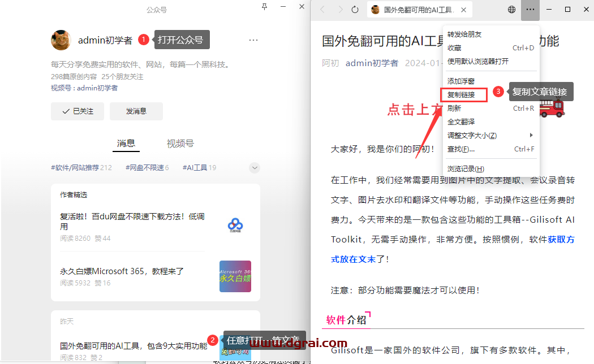The width and height of the screenshot is (594, 364).
Task: Open more options beside admin初学者 profile
Action: point(253,40)
